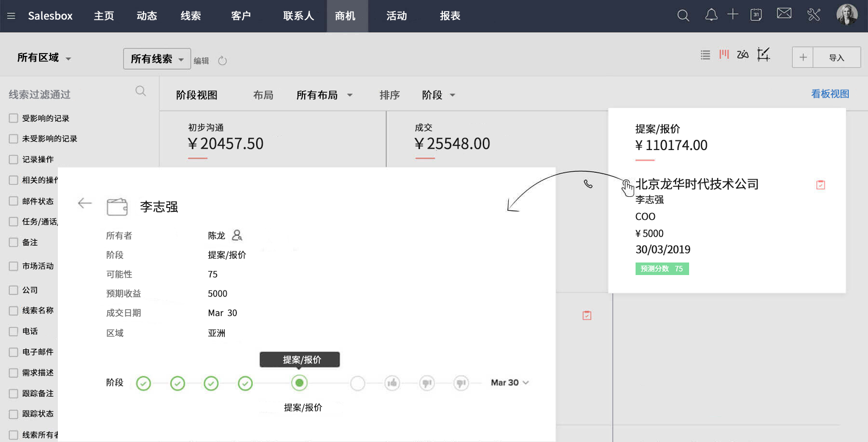The width and height of the screenshot is (868, 442).
Task: Select the active 提案/报价 stage marker
Action: [299, 383]
